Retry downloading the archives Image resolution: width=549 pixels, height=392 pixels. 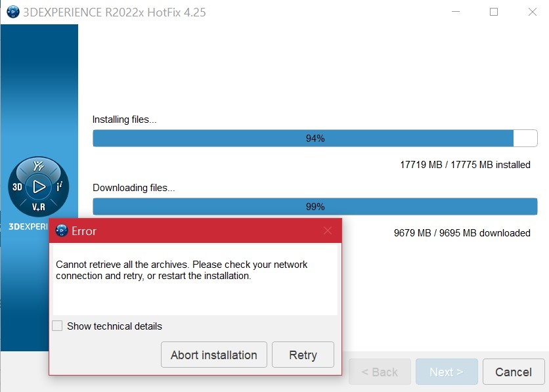303,355
